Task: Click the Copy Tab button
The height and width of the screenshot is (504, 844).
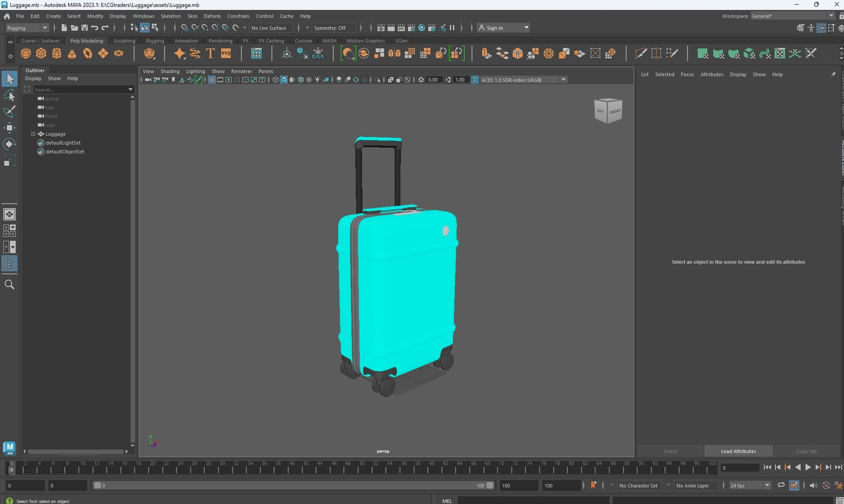Action: [x=806, y=451]
